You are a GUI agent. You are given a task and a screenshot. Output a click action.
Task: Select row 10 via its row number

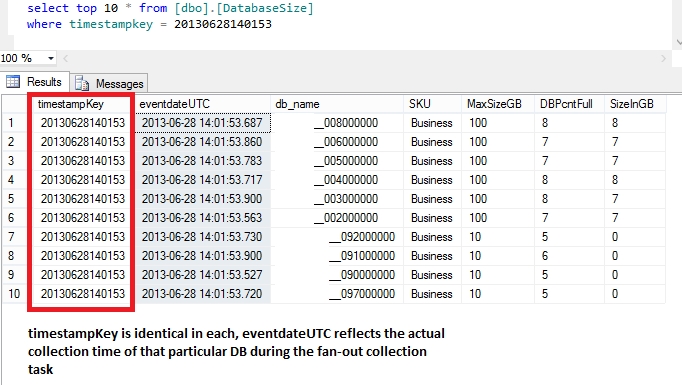tap(15, 294)
